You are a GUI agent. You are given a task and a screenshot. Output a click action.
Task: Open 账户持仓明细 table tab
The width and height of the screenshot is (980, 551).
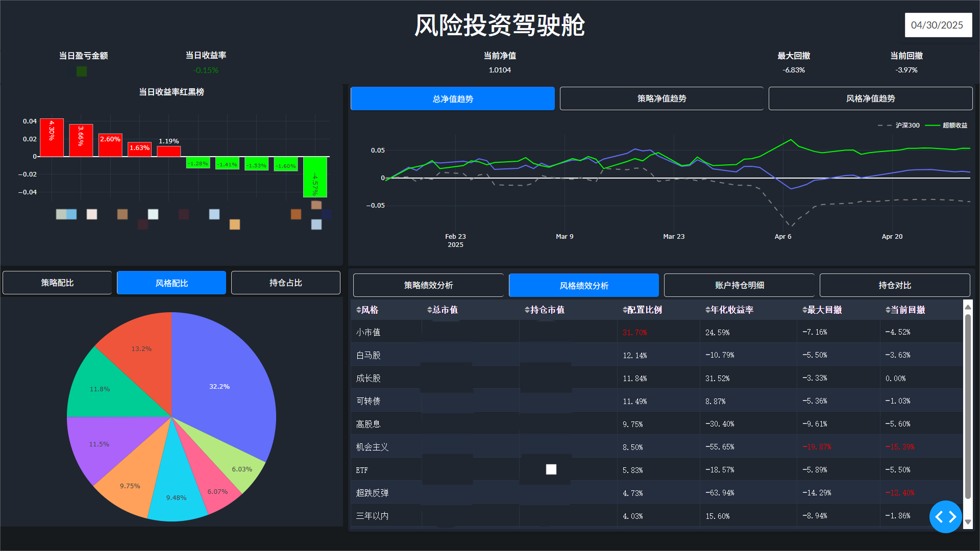[739, 285]
